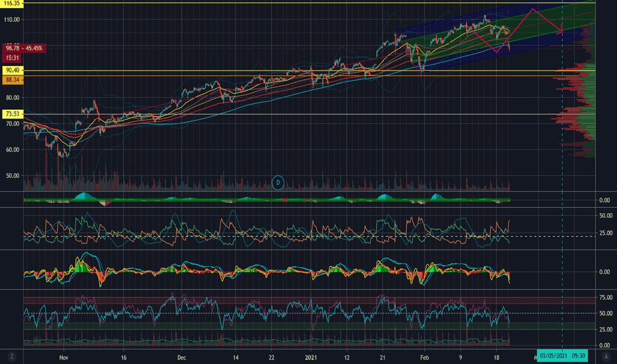Click 2021 on the time axis
This screenshot has width=617, height=364.
[x=311, y=357]
